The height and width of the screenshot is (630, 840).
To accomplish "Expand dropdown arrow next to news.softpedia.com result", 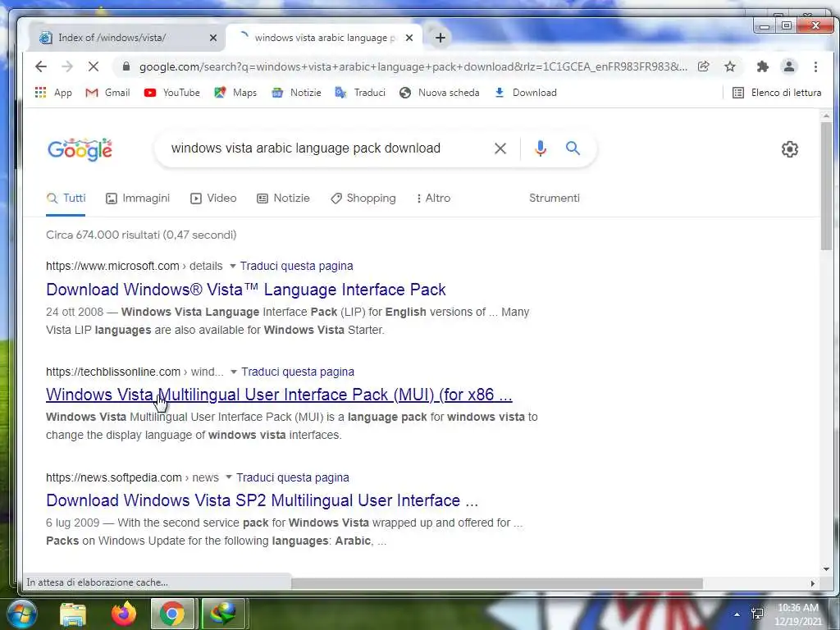I will 228,477.
